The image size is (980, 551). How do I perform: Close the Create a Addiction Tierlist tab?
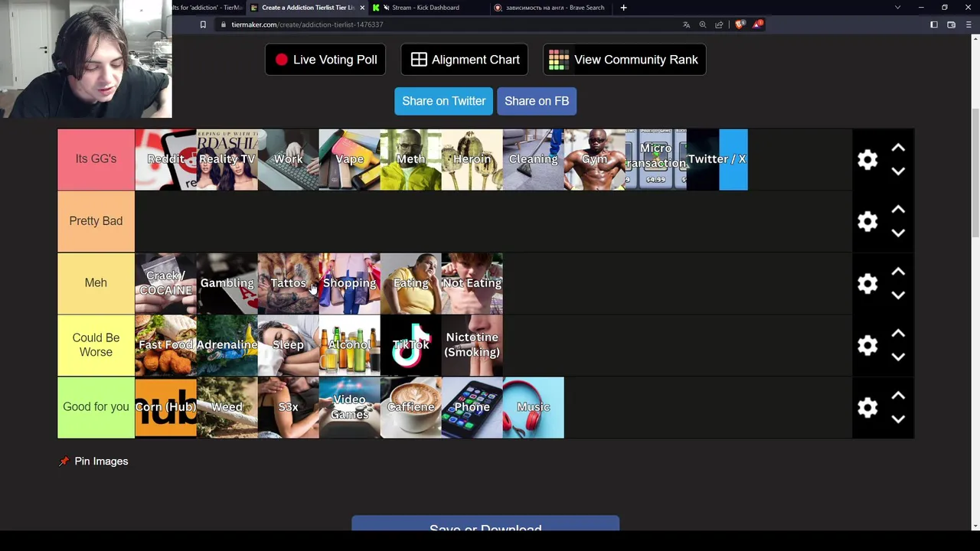pyautogui.click(x=362, y=8)
